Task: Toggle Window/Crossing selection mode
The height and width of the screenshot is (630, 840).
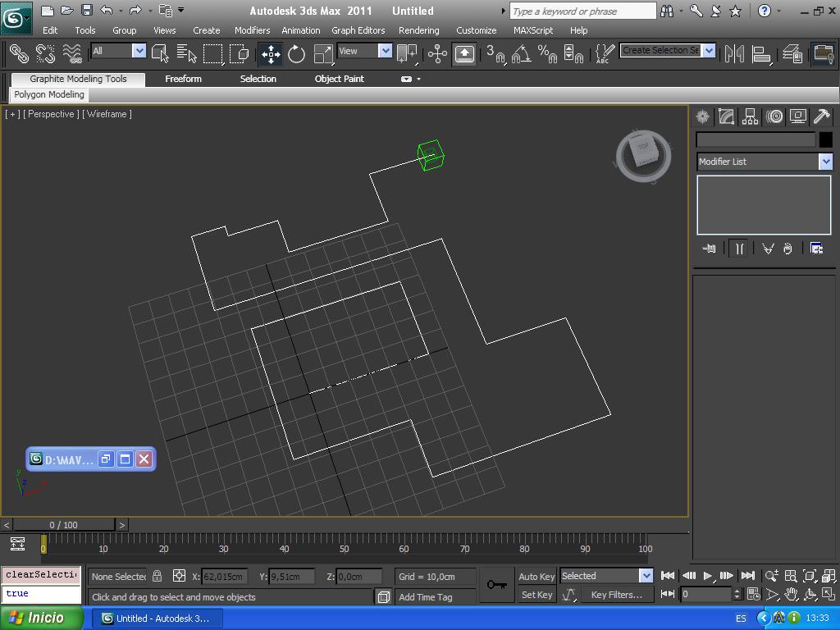Action: coord(239,53)
